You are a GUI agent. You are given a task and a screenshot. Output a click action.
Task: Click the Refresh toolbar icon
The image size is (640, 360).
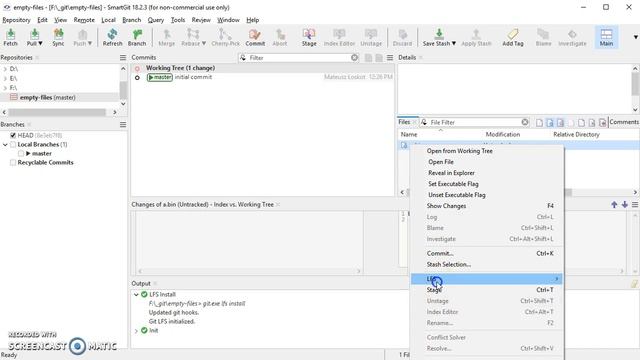point(112,38)
